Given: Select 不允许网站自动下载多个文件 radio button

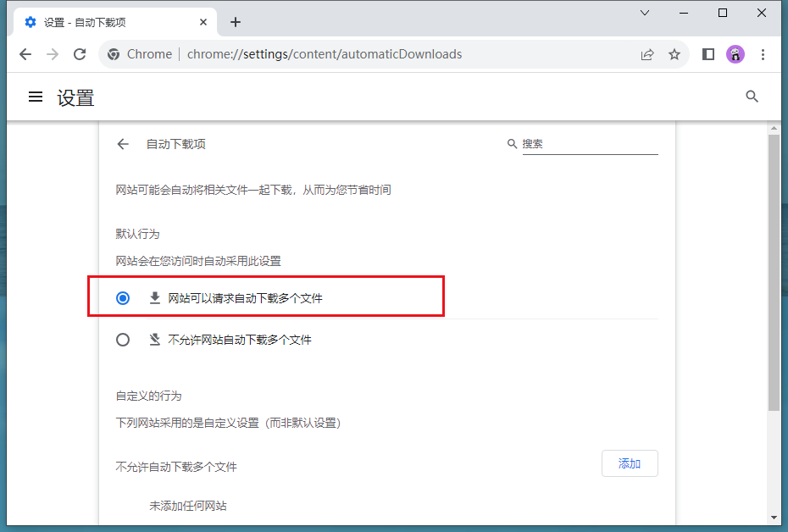Looking at the screenshot, I should point(123,340).
